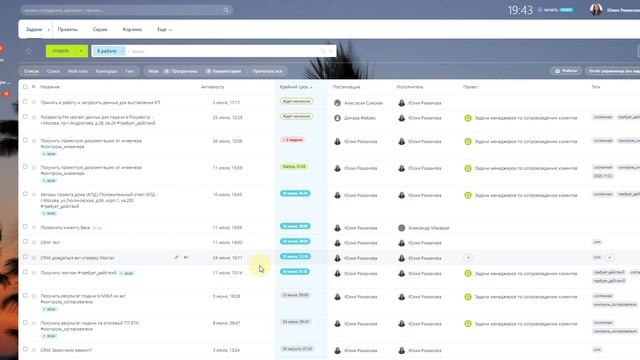Screen dimensions: 640x360
Task: Click the work-day start icon next to the clock
Action: pyautogui.click(x=540, y=10)
